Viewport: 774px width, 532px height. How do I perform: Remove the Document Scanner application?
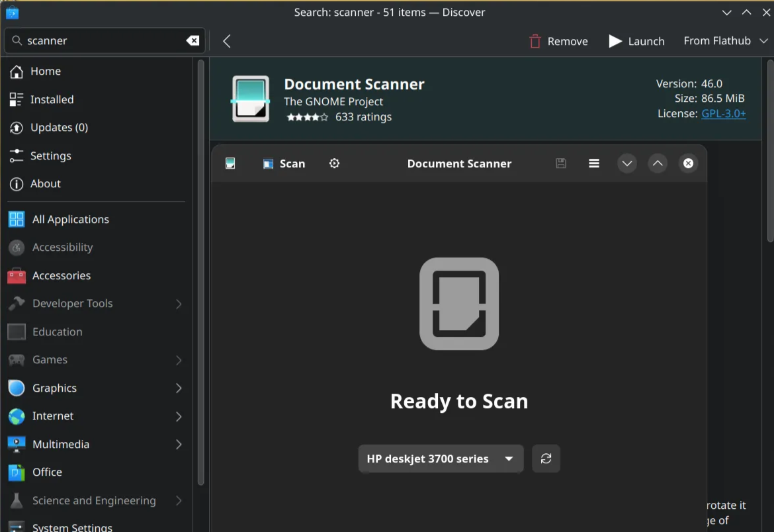click(x=558, y=41)
